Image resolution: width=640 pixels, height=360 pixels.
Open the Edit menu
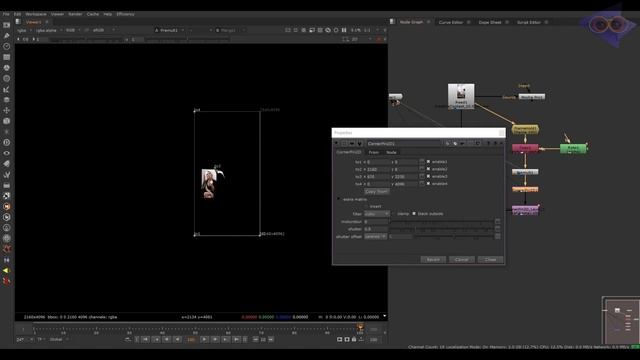(18, 14)
